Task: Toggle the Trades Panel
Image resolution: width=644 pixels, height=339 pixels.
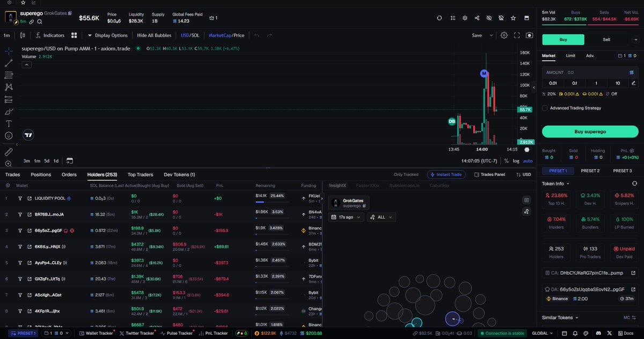Action: pyautogui.click(x=489, y=175)
